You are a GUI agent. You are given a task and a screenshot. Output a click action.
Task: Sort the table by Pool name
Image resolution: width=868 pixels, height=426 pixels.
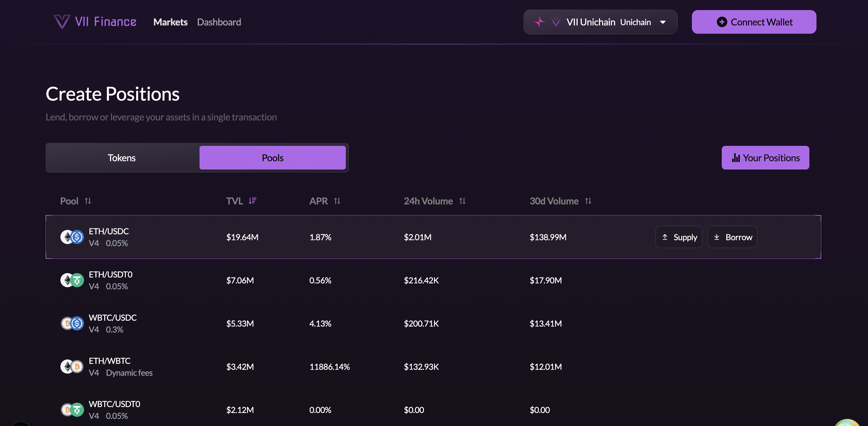coord(88,201)
